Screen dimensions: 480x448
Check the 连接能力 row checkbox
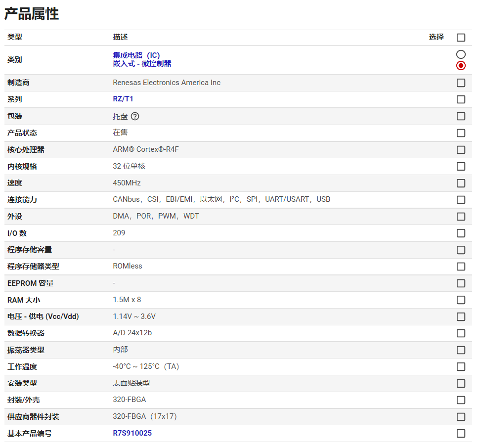[461, 200]
